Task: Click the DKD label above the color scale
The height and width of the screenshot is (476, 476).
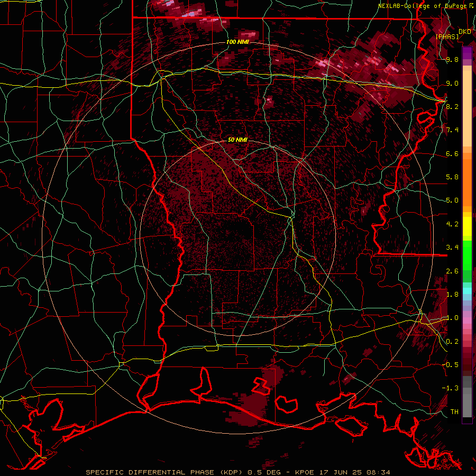Action: click(x=465, y=32)
